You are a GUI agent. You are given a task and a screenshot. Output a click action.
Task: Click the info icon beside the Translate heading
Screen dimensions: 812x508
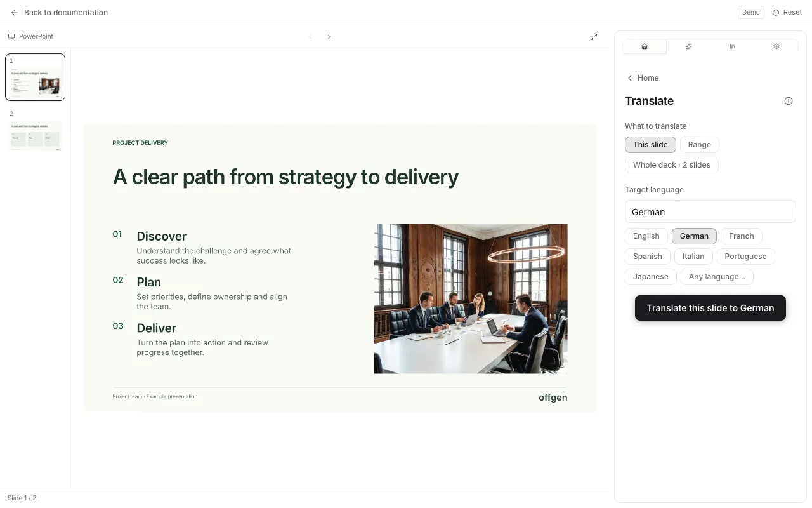[x=789, y=101]
